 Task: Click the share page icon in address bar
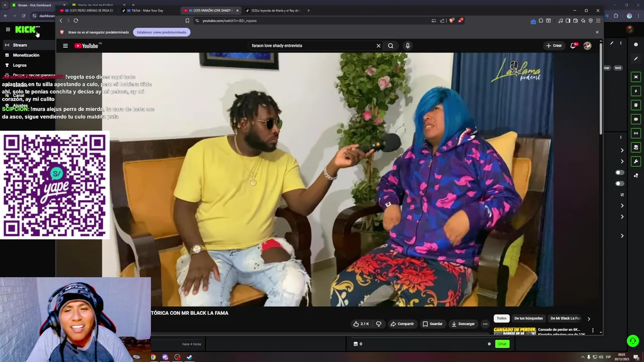(x=442, y=21)
